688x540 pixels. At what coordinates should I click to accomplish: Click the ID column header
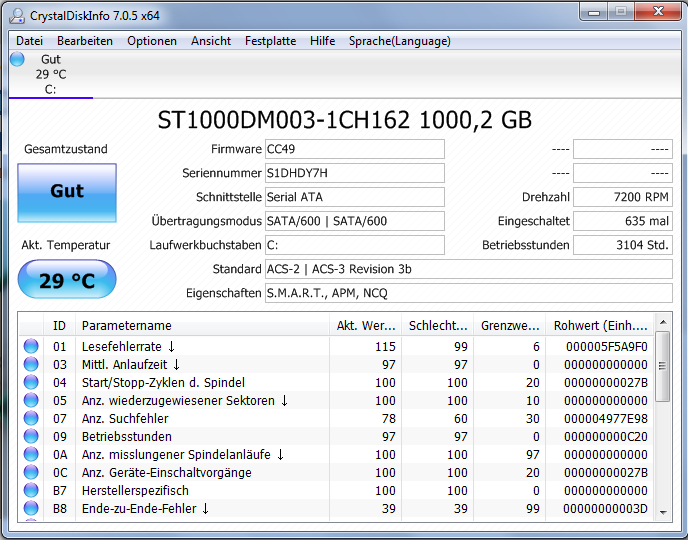[59, 325]
